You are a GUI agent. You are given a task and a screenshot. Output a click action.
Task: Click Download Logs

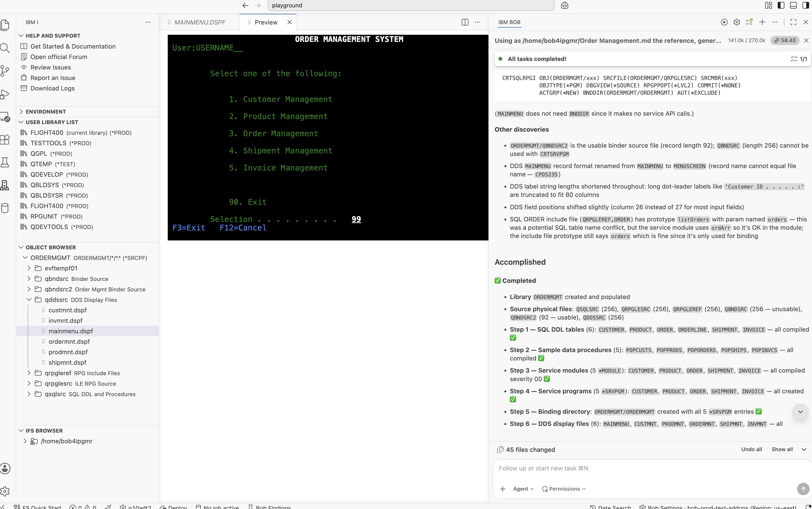(x=52, y=88)
